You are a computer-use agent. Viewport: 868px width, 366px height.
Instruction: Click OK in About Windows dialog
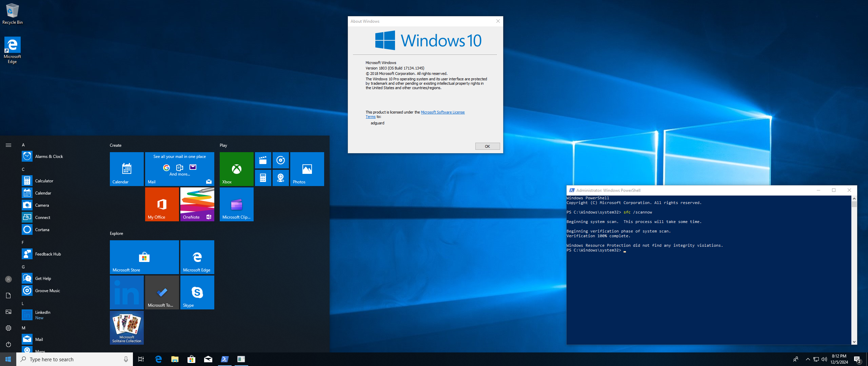click(487, 146)
